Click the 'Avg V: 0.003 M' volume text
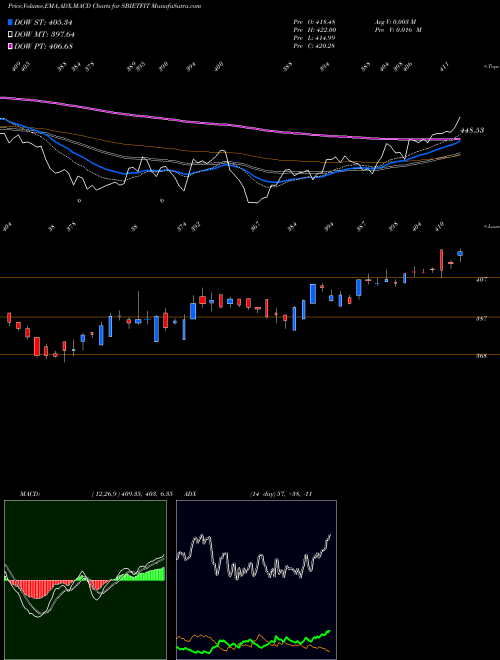Viewport: 500px width, 660px height. [395, 21]
